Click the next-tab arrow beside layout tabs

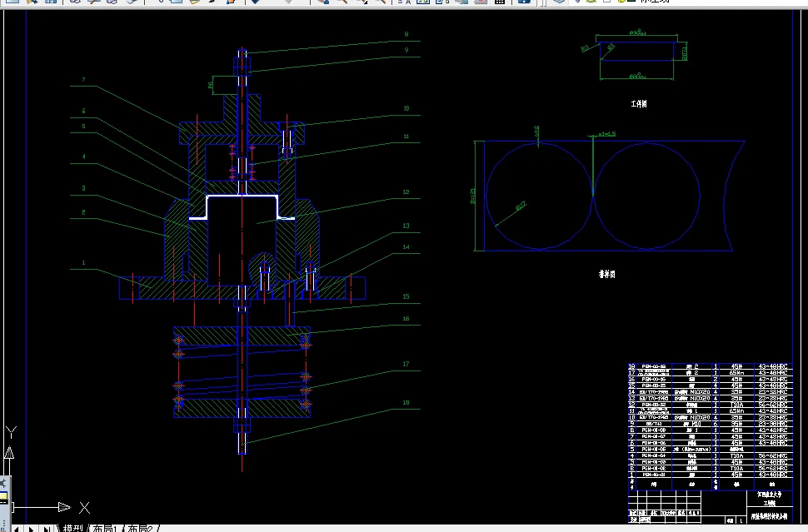coord(32,529)
